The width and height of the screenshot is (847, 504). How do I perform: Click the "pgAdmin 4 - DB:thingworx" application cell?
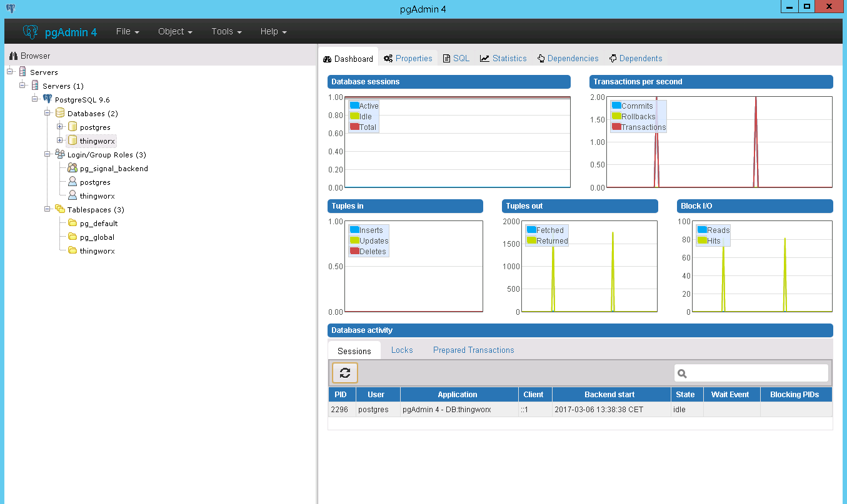tap(459, 410)
